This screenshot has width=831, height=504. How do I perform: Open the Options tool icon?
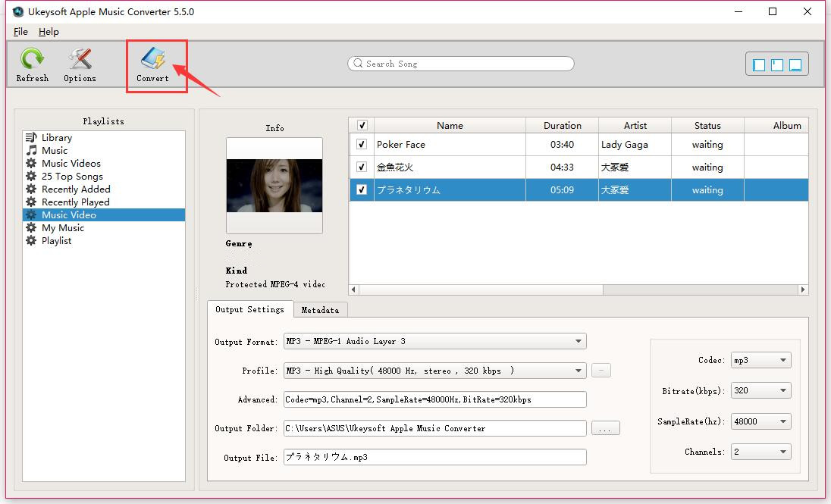pos(80,59)
